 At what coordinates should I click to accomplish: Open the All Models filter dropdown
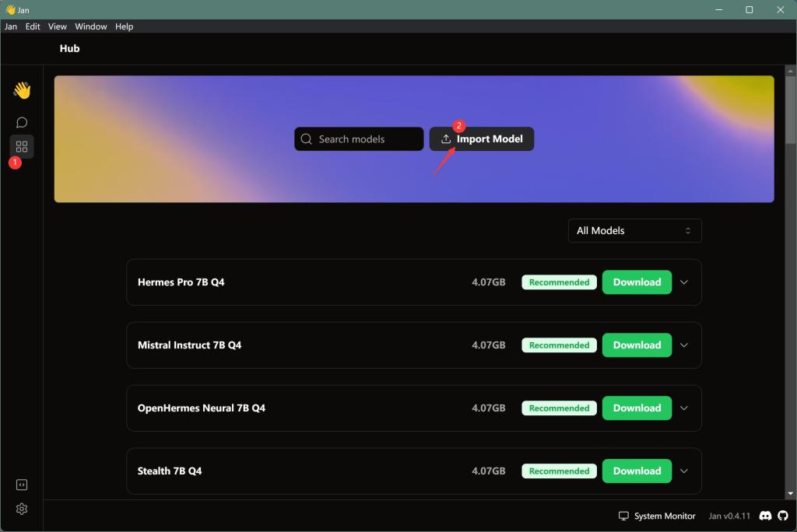tap(634, 231)
